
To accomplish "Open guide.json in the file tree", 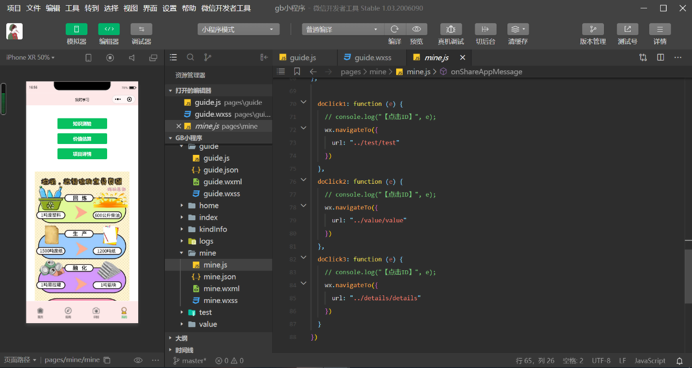I will coord(221,170).
